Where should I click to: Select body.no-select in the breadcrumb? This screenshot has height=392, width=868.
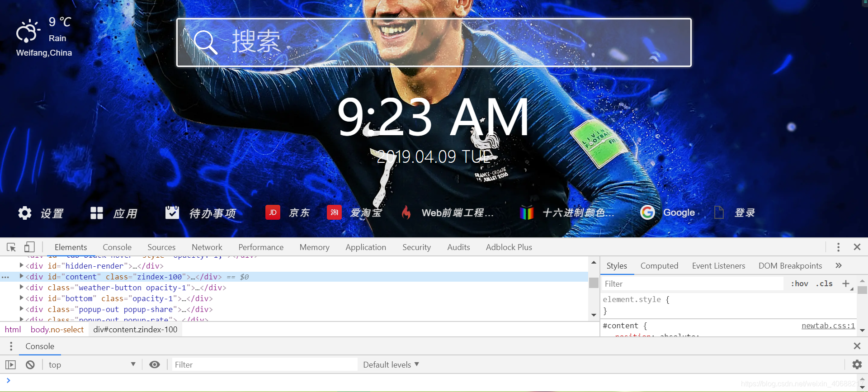point(57,330)
